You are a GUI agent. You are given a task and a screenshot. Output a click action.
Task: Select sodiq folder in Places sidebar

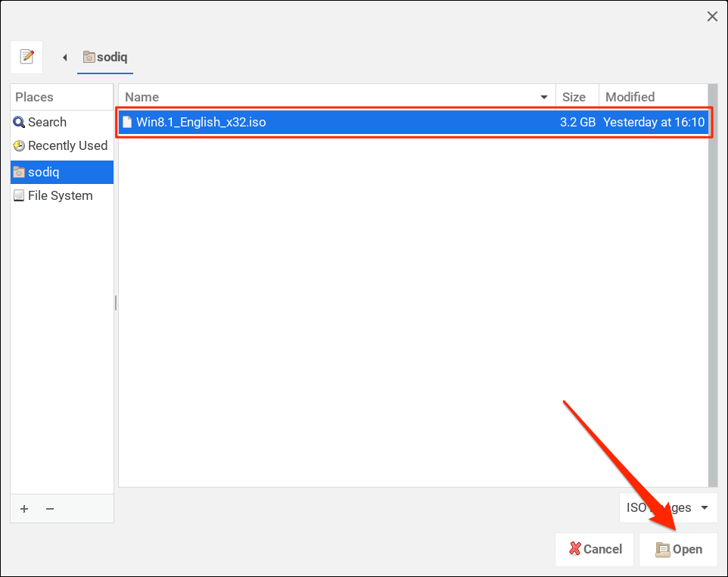click(x=62, y=173)
